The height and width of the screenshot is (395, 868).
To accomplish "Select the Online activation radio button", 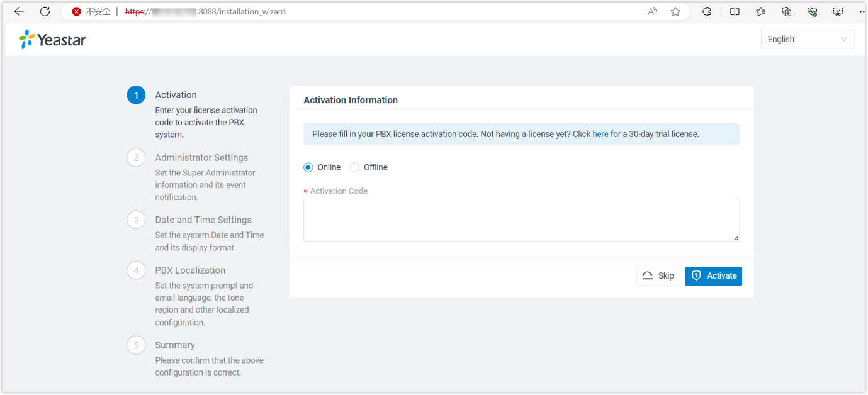I will coord(308,167).
